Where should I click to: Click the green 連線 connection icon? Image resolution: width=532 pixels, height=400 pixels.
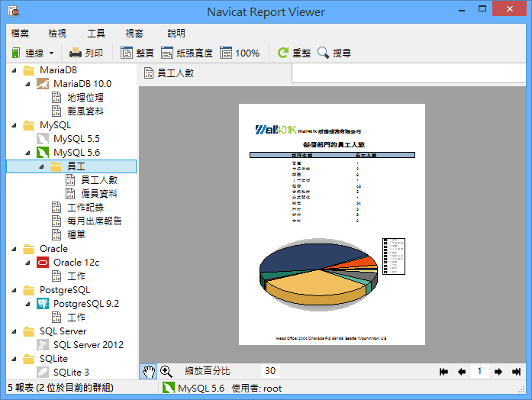click(x=15, y=53)
